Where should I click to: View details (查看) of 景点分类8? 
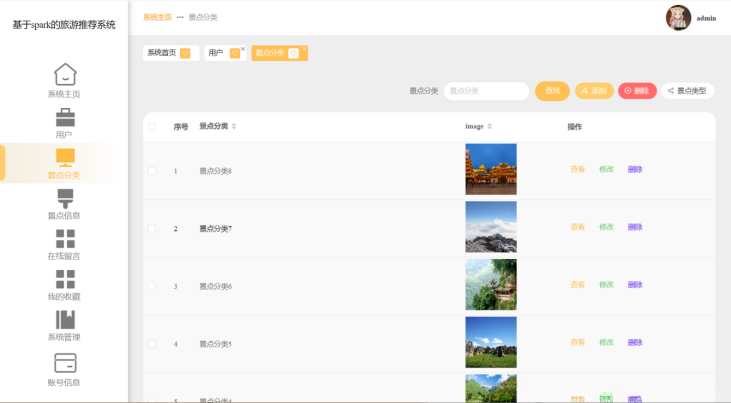(578, 169)
